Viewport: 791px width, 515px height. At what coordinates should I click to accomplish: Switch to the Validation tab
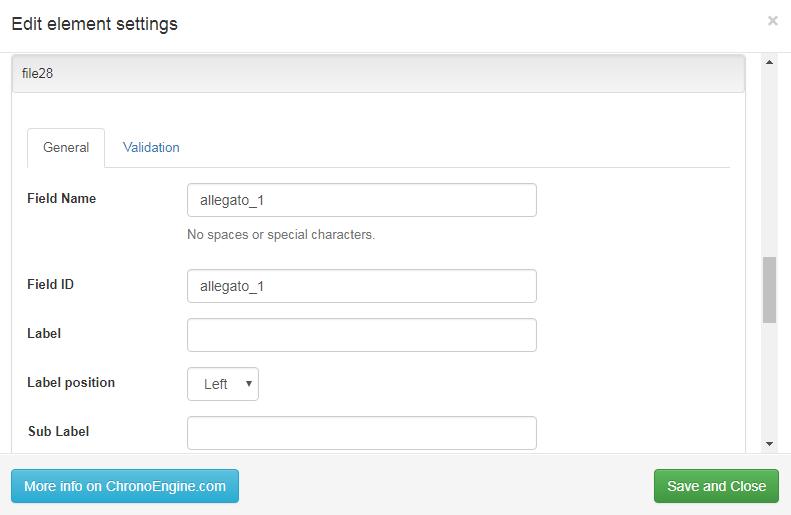151,147
